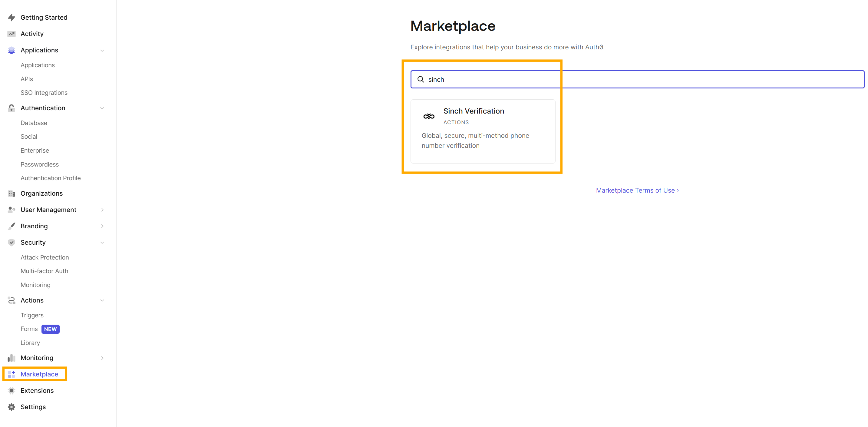Viewport: 868px width, 427px height.
Task: Click the Organizations building icon
Action: pos(11,193)
